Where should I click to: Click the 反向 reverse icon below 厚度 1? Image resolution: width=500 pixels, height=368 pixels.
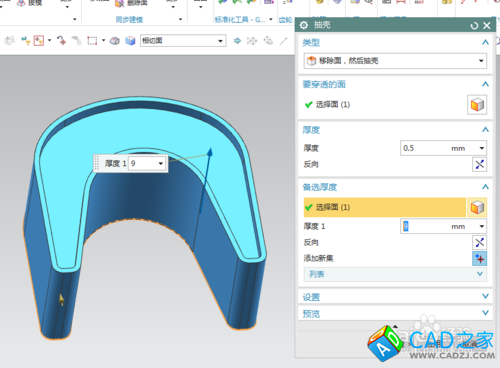(479, 242)
